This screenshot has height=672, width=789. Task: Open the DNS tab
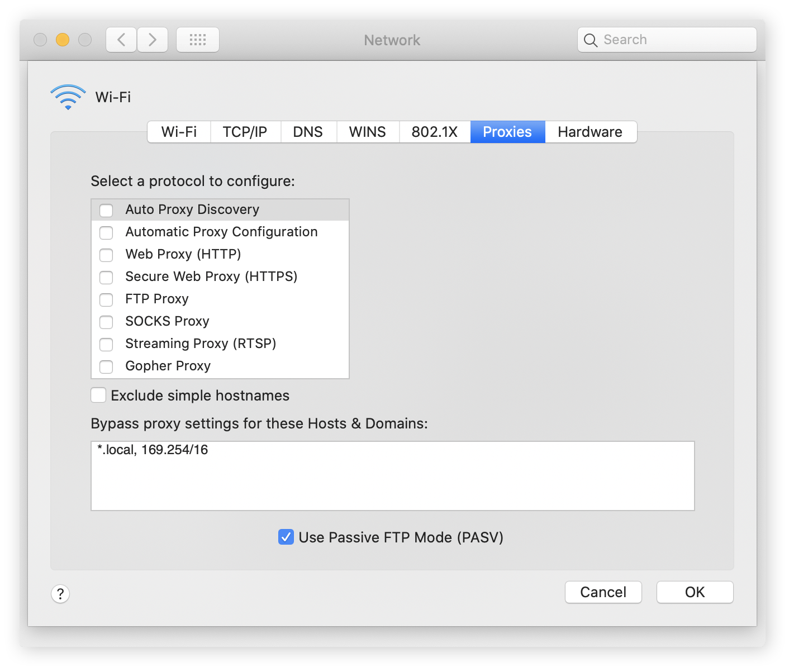point(308,132)
